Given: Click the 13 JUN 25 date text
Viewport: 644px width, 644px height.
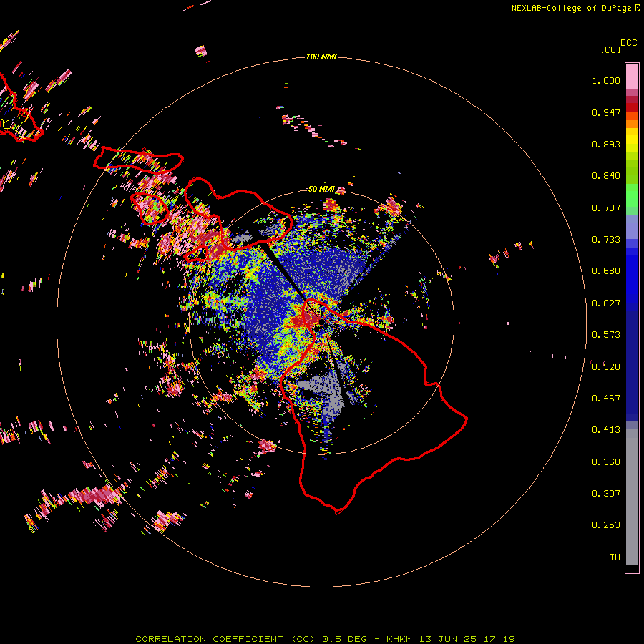Looking at the screenshot, I should 448,639.
